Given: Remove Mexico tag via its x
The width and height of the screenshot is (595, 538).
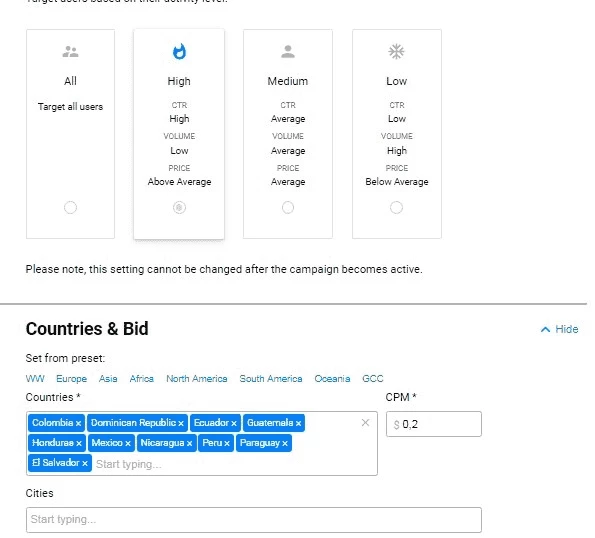Looking at the screenshot, I should (x=128, y=443).
